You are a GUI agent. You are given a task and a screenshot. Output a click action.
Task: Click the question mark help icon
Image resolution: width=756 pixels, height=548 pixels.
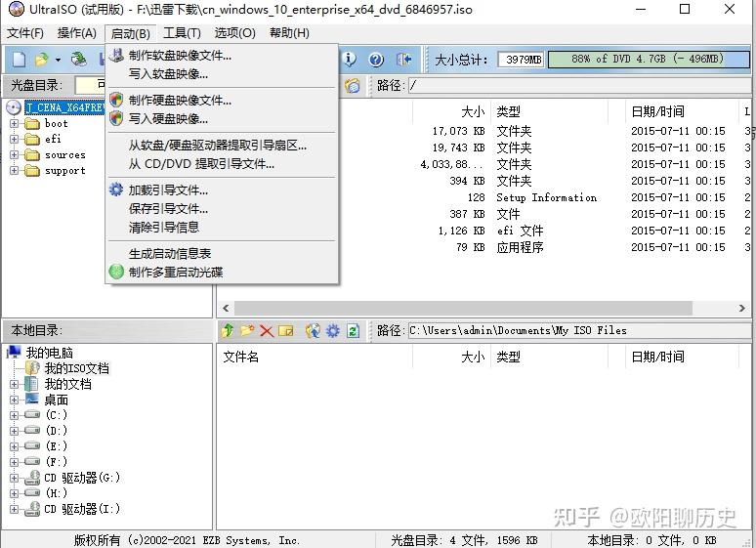pos(376,60)
